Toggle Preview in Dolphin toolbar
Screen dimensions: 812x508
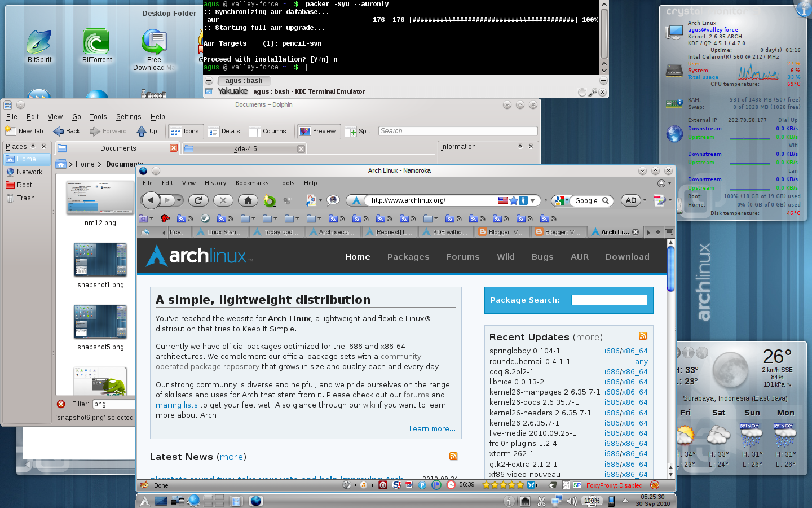point(318,131)
